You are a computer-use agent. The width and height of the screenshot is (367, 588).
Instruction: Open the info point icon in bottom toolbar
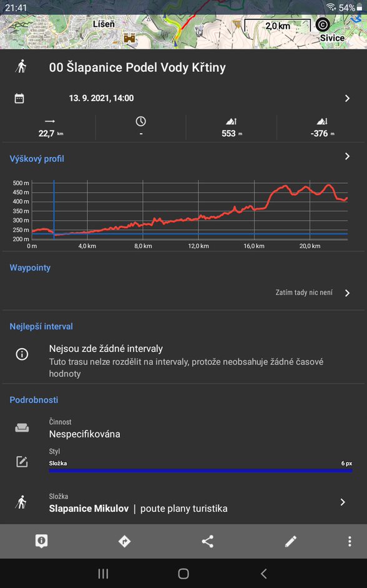(x=41, y=541)
